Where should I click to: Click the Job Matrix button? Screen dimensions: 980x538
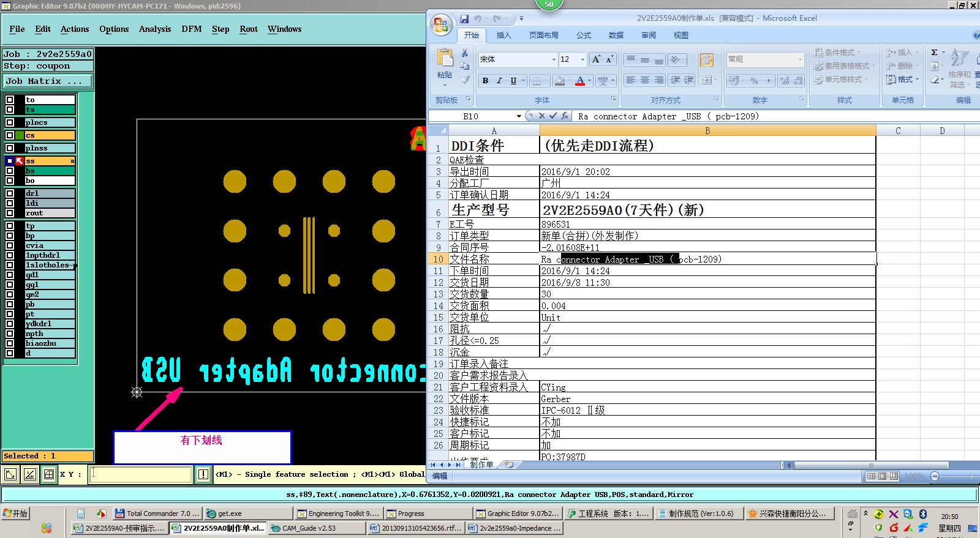pyautogui.click(x=48, y=81)
